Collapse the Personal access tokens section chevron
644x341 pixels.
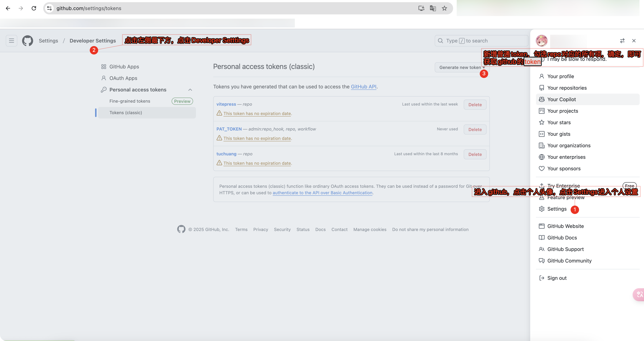[190, 89]
